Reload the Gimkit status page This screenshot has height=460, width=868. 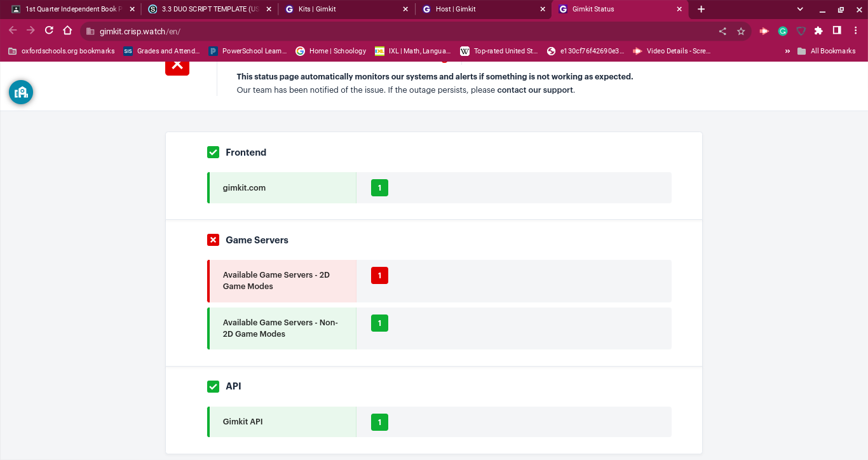coord(49,30)
